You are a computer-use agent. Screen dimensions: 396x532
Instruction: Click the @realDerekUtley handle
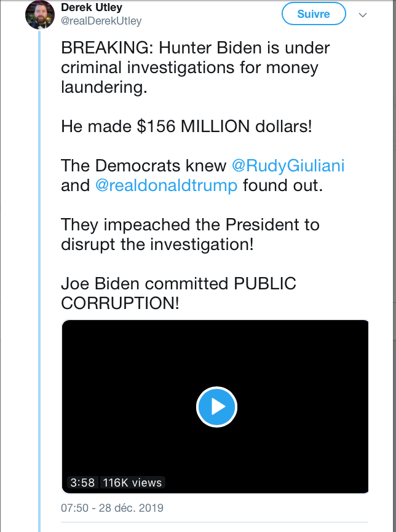pos(101,21)
